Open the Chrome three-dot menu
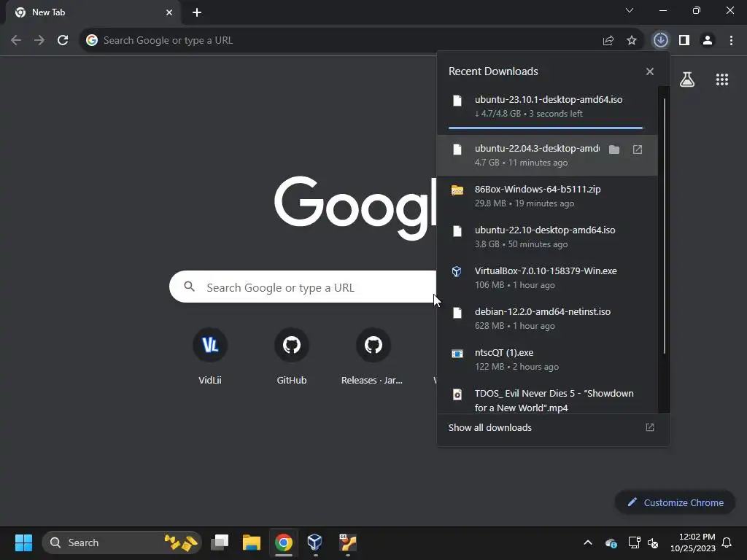Screen dimensions: 747x560 tap(731, 41)
